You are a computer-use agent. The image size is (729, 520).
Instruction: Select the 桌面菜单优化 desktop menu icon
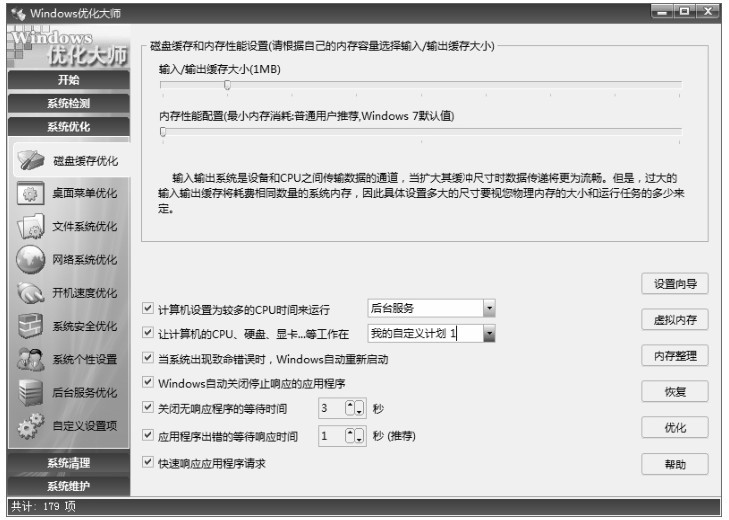[x=31, y=193]
